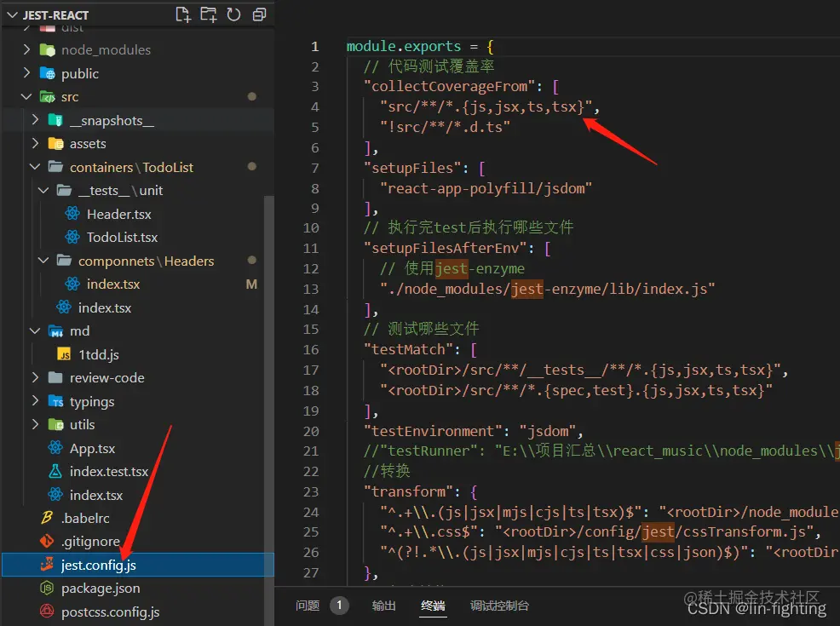Open package.json file

pyautogui.click(x=101, y=589)
